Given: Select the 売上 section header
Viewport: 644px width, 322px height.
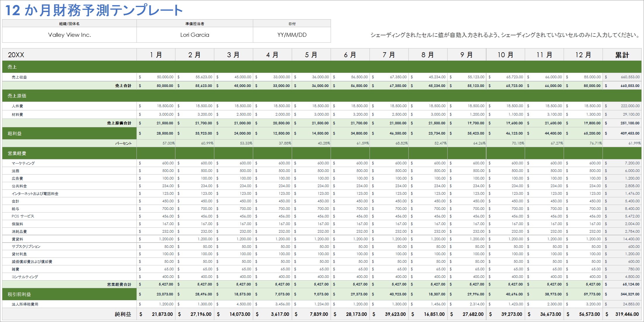Looking at the screenshot, I should [322, 67].
